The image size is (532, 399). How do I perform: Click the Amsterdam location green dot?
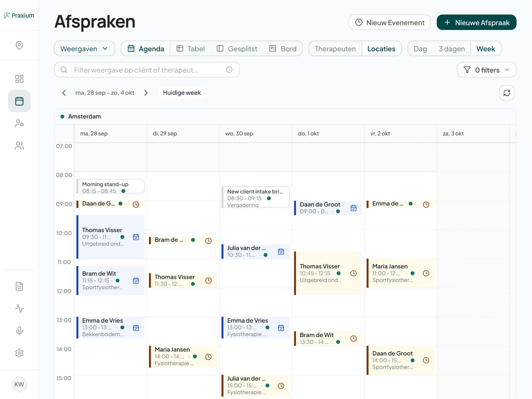tap(62, 117)
